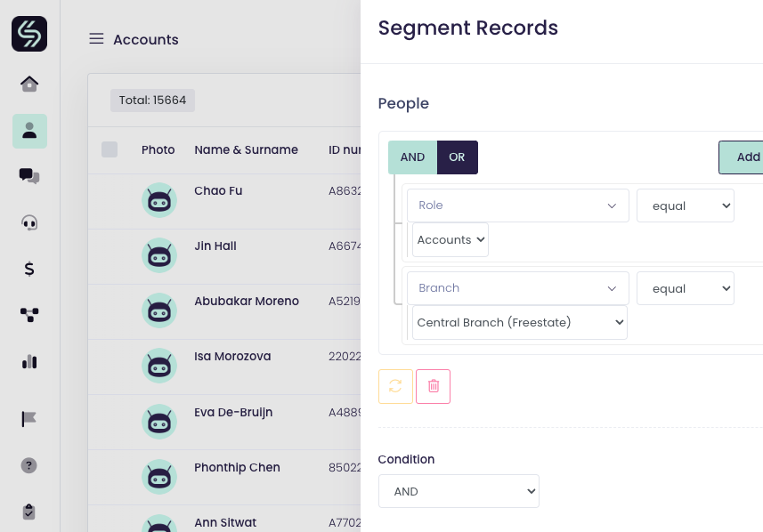Click the home icon in sidebar
Viewport: 763px width, 532px height.
coord(29,85)
